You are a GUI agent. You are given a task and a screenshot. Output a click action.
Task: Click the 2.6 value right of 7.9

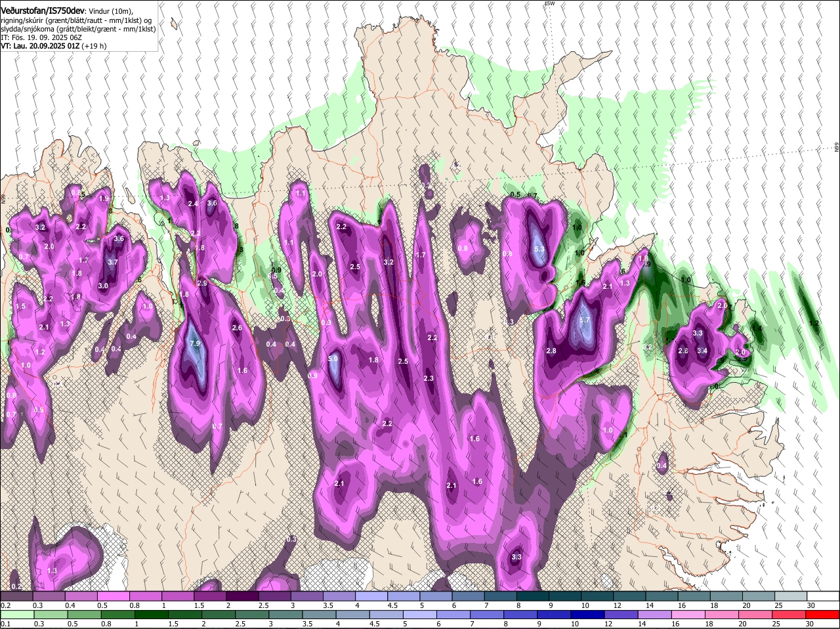(237, 328)
